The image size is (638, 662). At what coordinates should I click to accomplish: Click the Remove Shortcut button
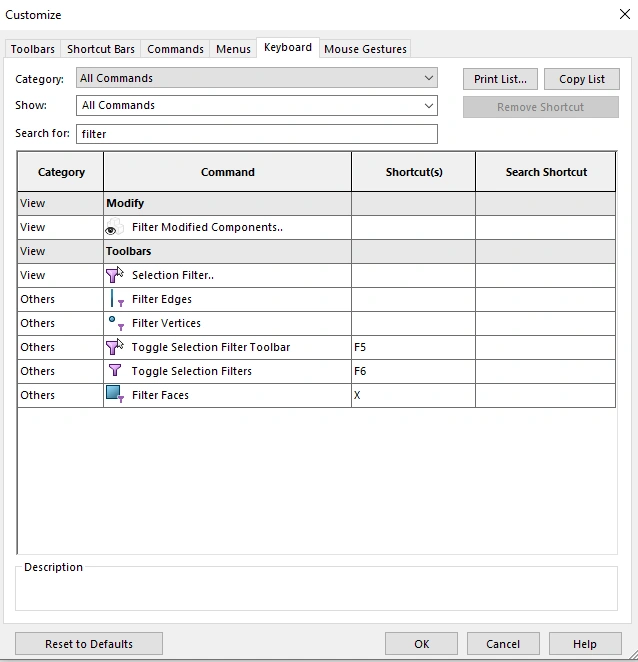pyautogui.click(x=540, y=107)
